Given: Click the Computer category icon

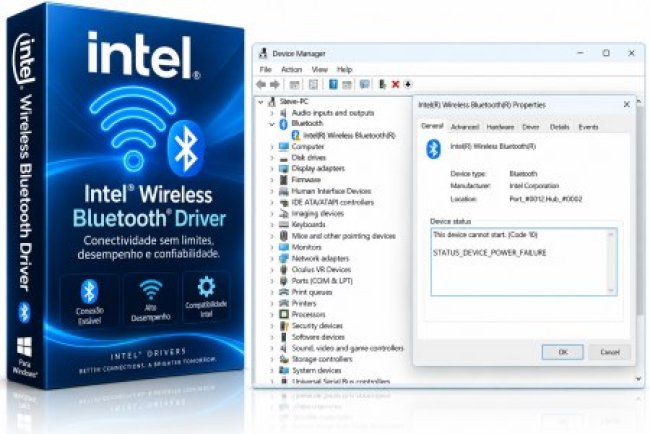Looking at the screenshot, I should click(284, 146).
